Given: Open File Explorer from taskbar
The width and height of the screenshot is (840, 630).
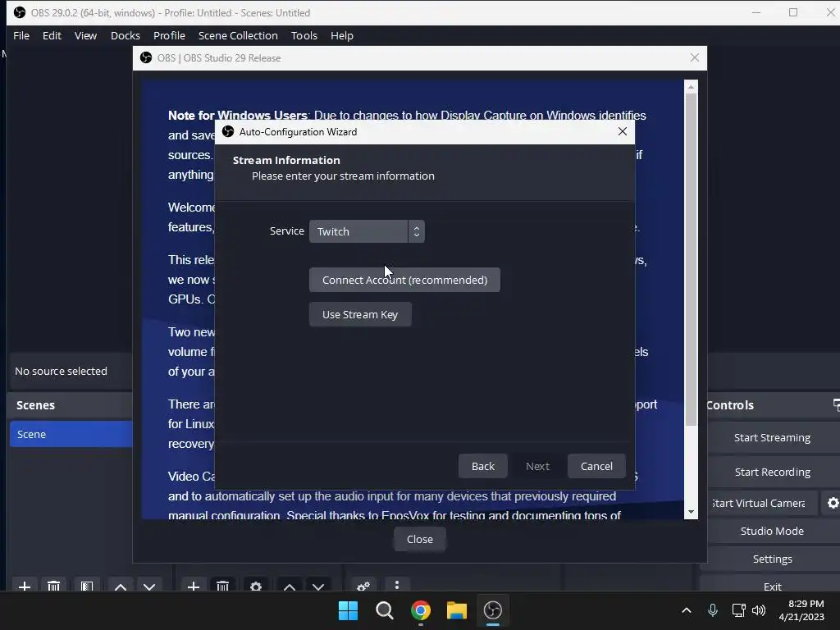Looking at the screenshot, I should [456, 610].
